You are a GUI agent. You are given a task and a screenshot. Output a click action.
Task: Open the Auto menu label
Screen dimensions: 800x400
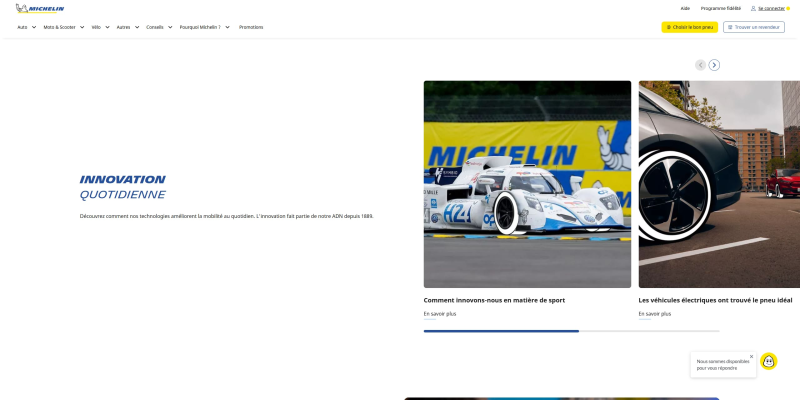[x=22, y=27]
